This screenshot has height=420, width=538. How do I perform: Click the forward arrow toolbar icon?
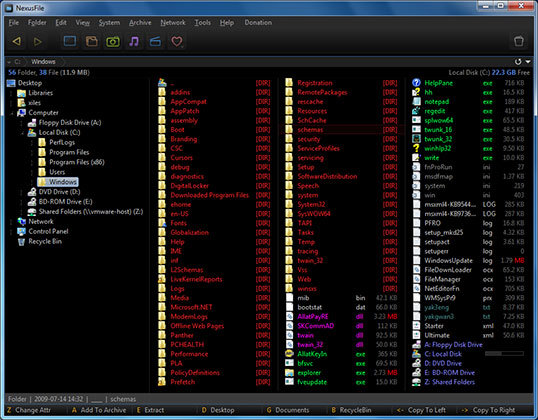tap(37, 42)
